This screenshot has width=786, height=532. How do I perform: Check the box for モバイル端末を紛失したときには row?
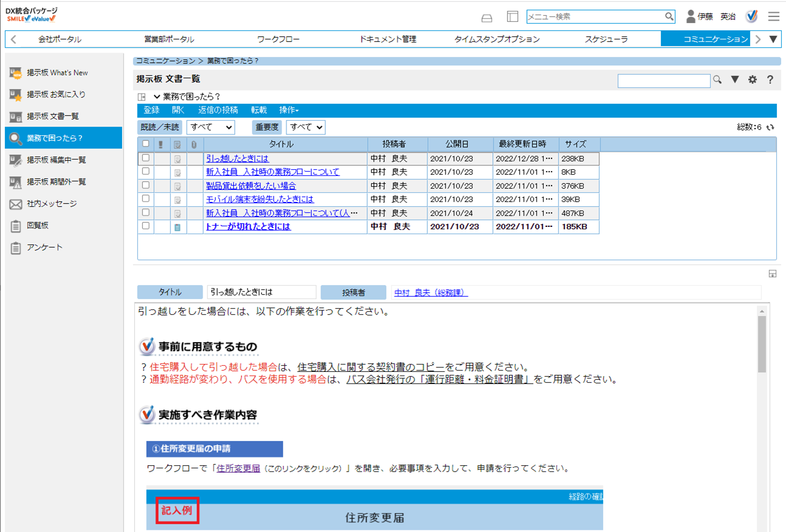tap(146, 198)
